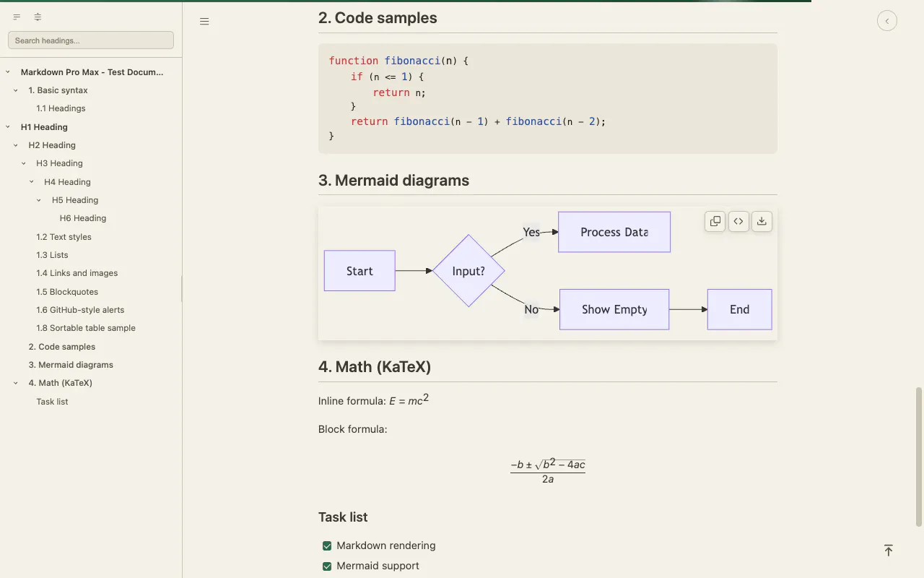Select 1.8 Sortable table sample in outline
924x578 pixels.
(86, 328)
